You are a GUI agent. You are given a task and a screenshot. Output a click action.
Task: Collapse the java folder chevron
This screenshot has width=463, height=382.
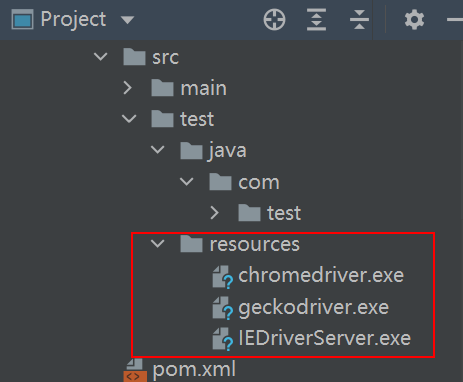(157, 149)
